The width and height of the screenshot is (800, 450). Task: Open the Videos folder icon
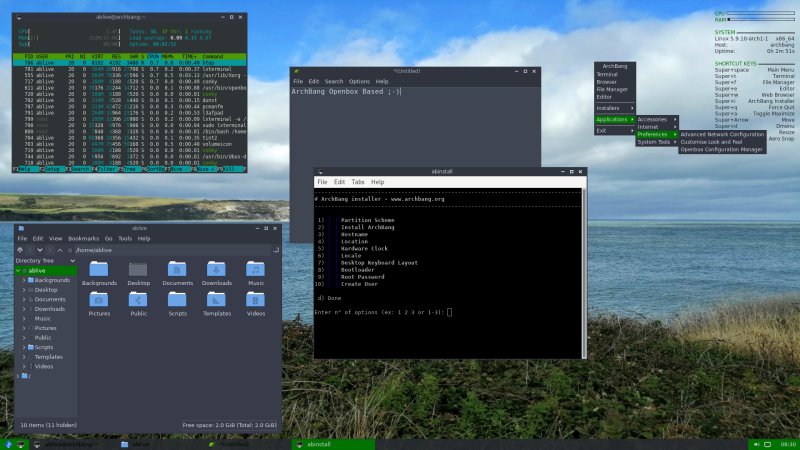coord(255,299)
